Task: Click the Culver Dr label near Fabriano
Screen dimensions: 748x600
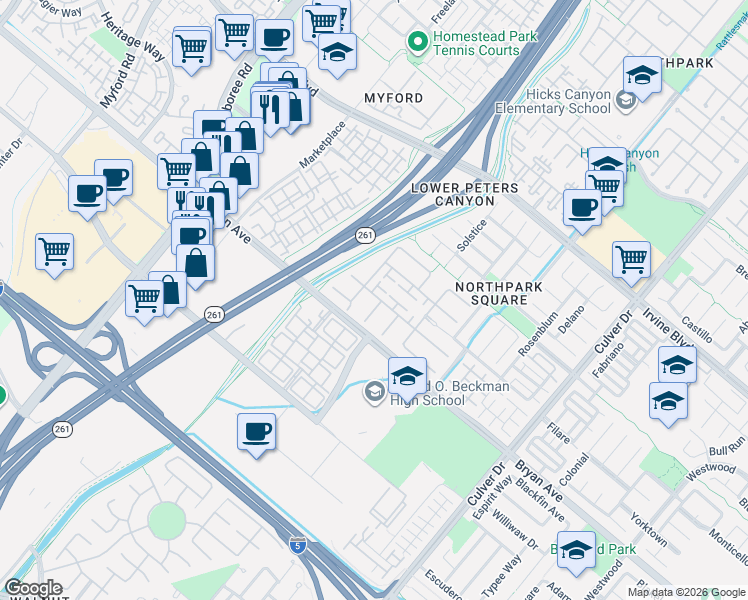Action: click(x=613, y=331)
